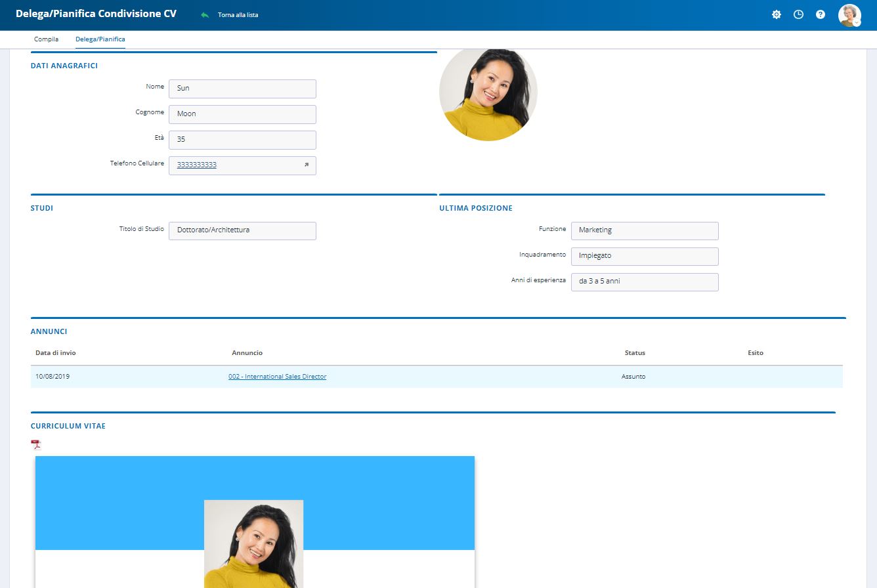Screen dimensions: 877x588
Task: Switch to the Compila tab
Action: pyautogui.click(x=46, y=39)
